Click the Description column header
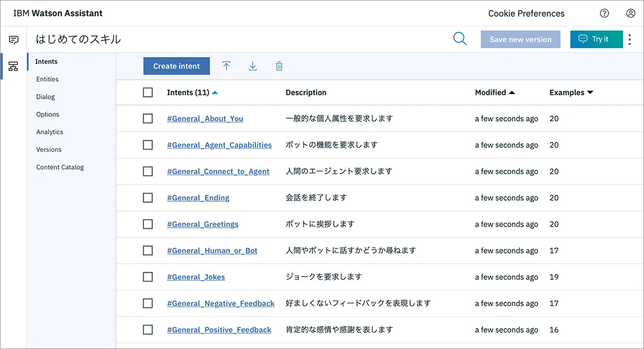Viewport: 644px width, 349px height. coord(306,92)
